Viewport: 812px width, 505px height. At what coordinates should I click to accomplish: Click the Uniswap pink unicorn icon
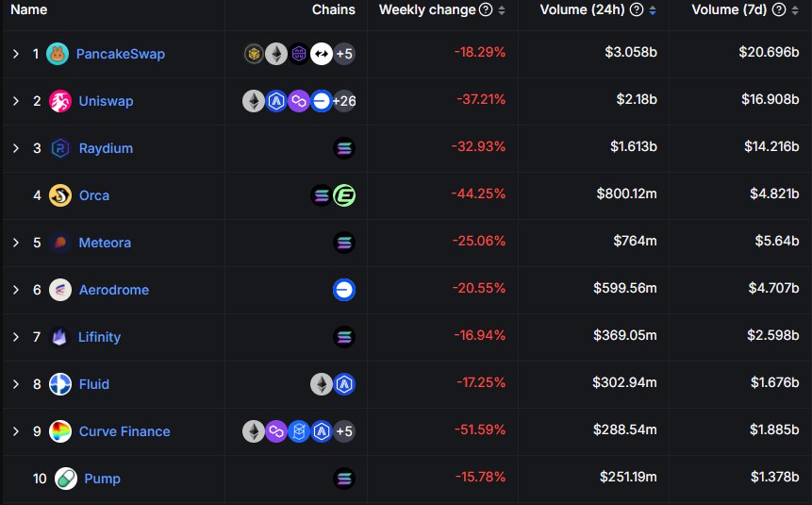[x=60, y=101]
